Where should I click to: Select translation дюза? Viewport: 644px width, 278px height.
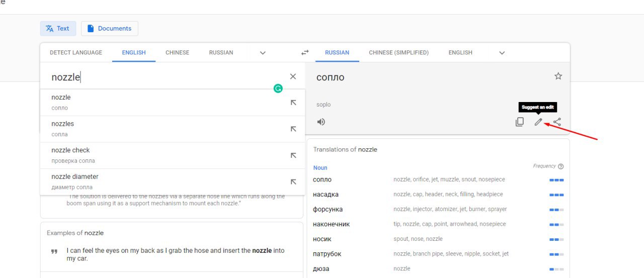coord(321,268)
